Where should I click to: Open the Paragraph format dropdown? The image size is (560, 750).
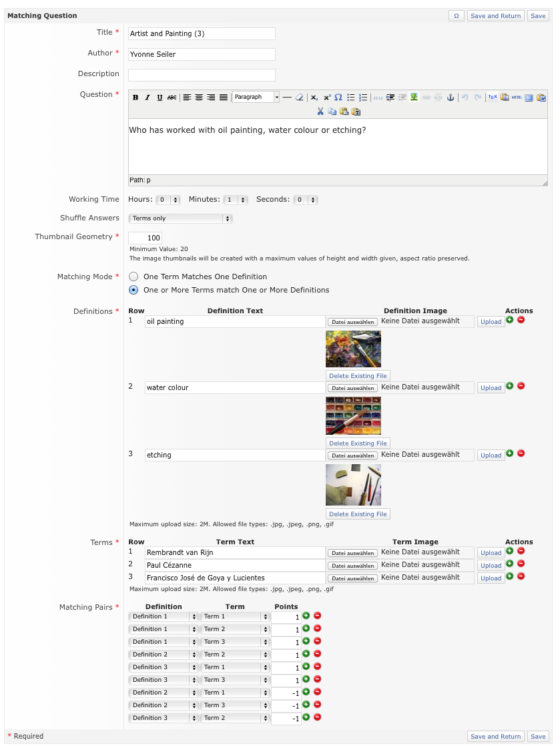point(256,97)
